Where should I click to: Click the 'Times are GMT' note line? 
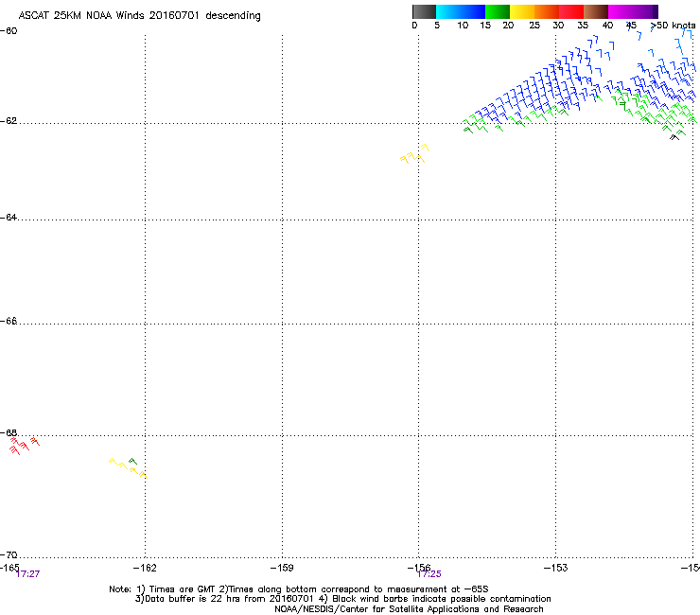[298, 589]
